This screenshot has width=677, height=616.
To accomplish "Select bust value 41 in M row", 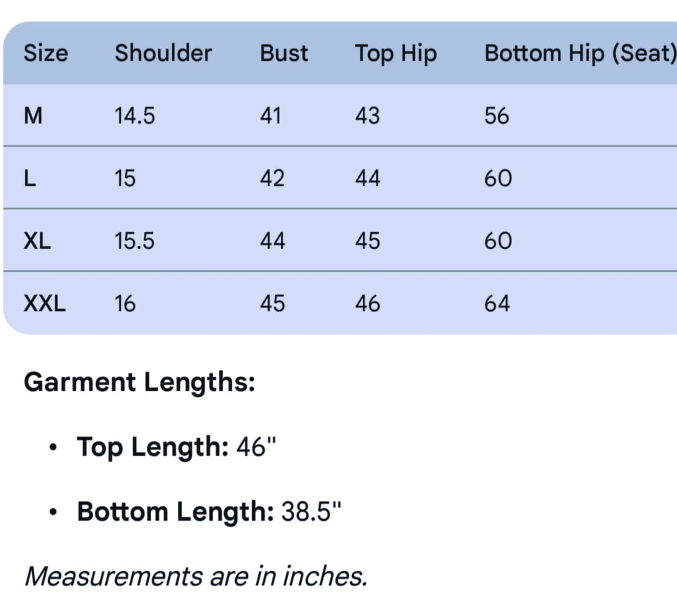I will tap(270, 115).
